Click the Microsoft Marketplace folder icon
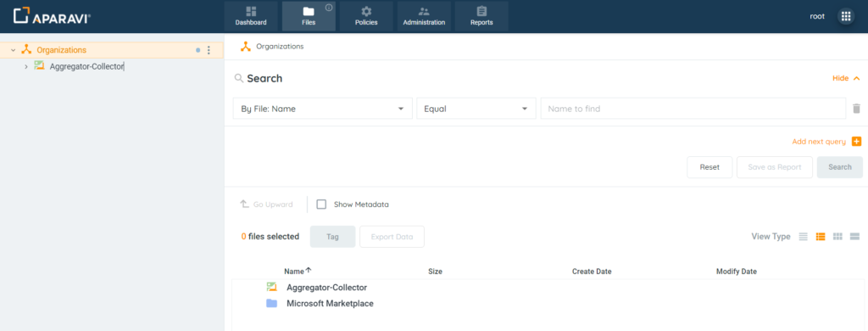This screenshot has width=868, height=331. pos(271,303)
